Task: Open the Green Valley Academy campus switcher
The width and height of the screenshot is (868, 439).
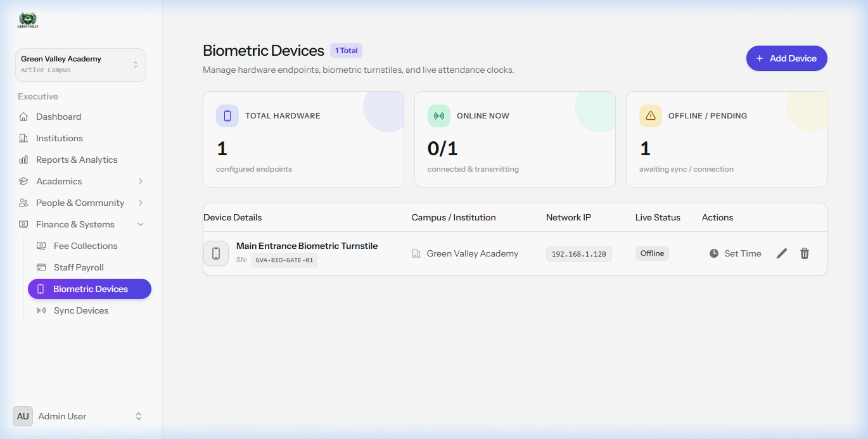Action: (x=80, y=65)
